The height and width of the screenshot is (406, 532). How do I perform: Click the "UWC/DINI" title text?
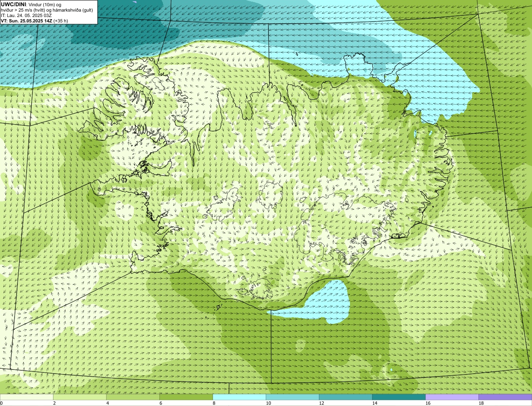(x=13, y=4)
